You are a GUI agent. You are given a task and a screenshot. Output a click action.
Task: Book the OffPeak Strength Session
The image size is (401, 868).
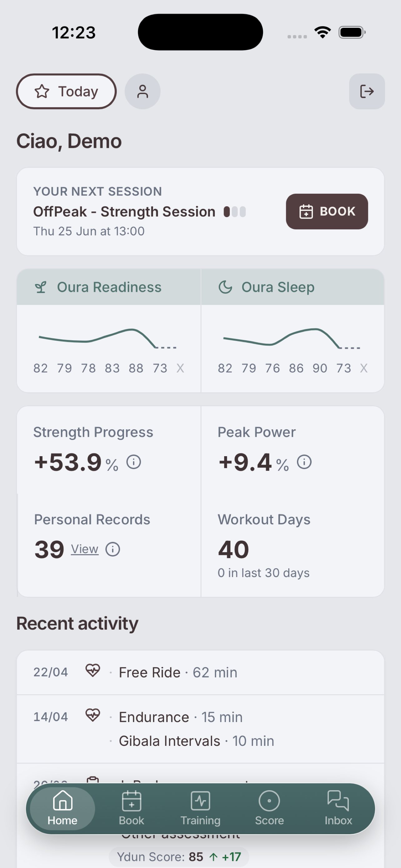[327, 212]
